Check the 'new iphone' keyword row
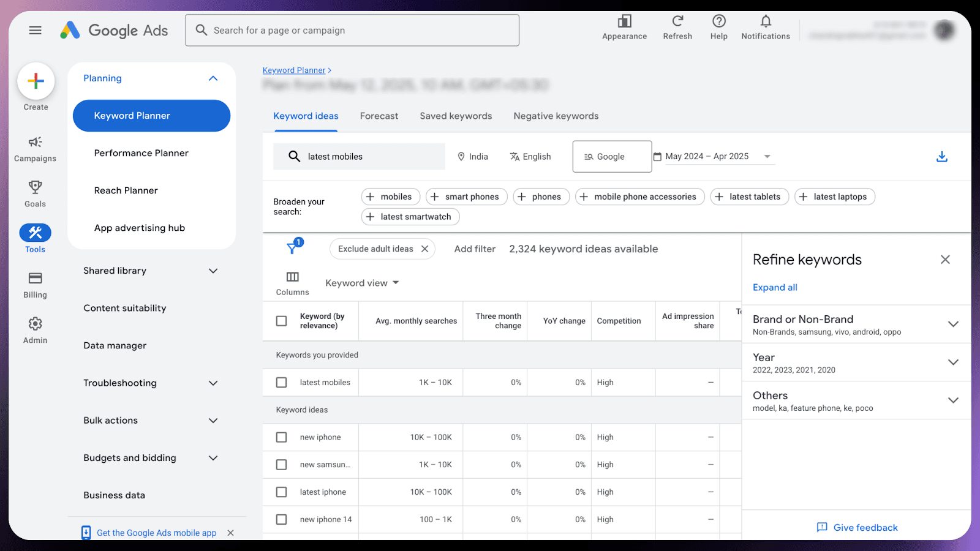980x551 pixels. coord(282,437)
